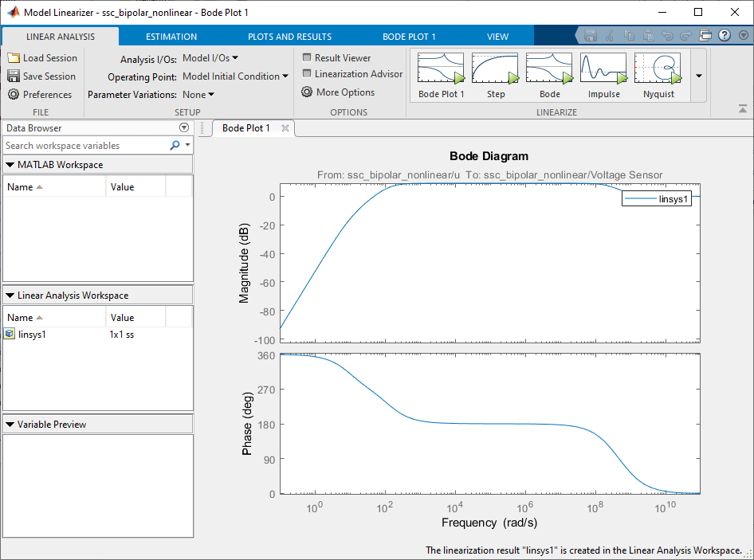Collapse the MATLAB Workspace section
The width and height of the screenshot is (754, 560).
point(10,165)
